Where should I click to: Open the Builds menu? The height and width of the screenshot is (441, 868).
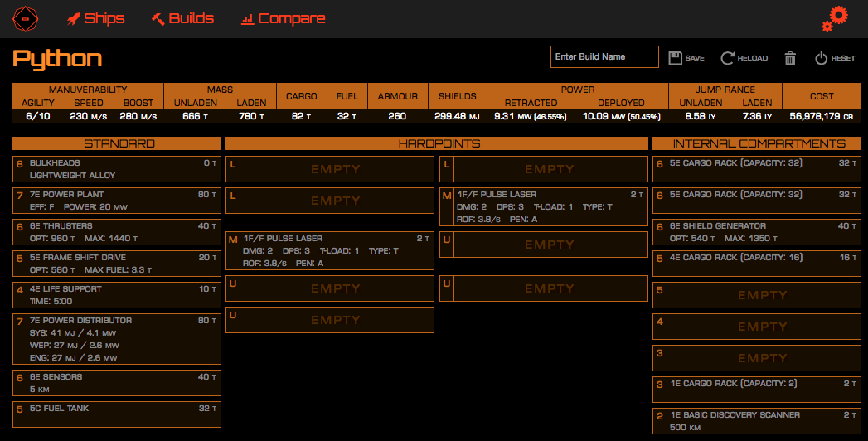pos(182,19)
